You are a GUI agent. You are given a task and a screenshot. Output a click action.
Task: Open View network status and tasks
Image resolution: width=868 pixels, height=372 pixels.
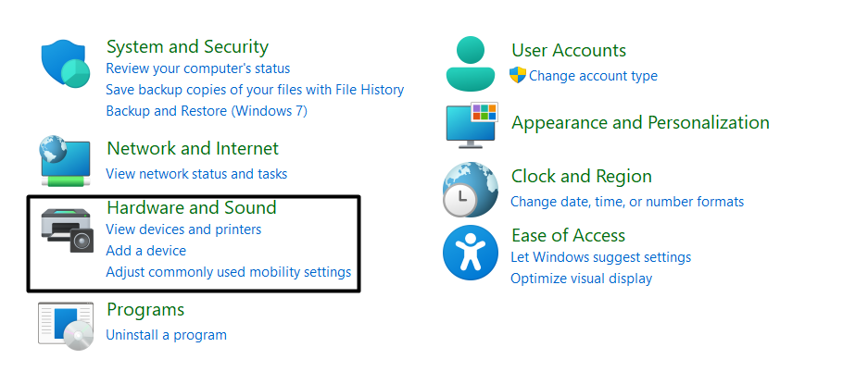196,174
